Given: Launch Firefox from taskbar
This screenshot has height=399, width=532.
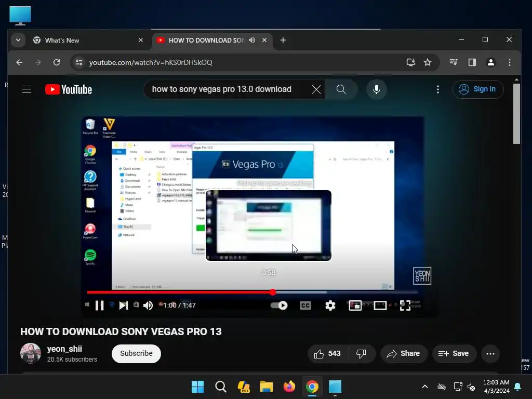Looking at the screenshot, I should tap(289, 387).
